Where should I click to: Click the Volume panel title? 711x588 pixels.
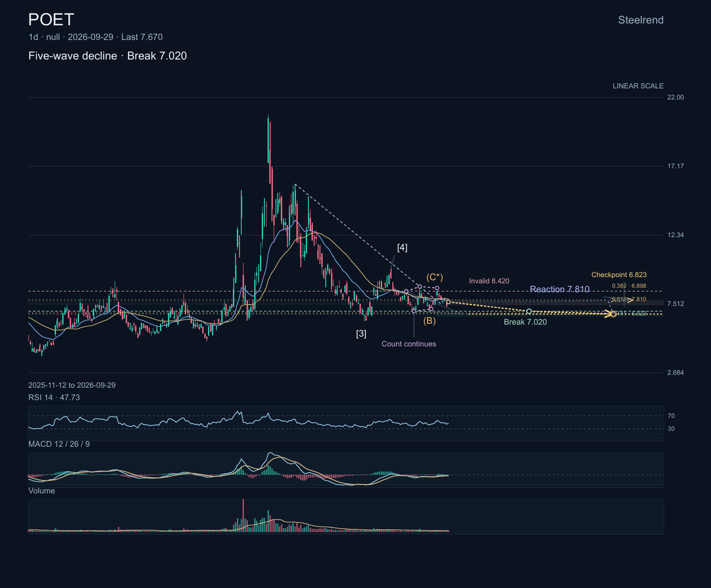coord(41,491)
